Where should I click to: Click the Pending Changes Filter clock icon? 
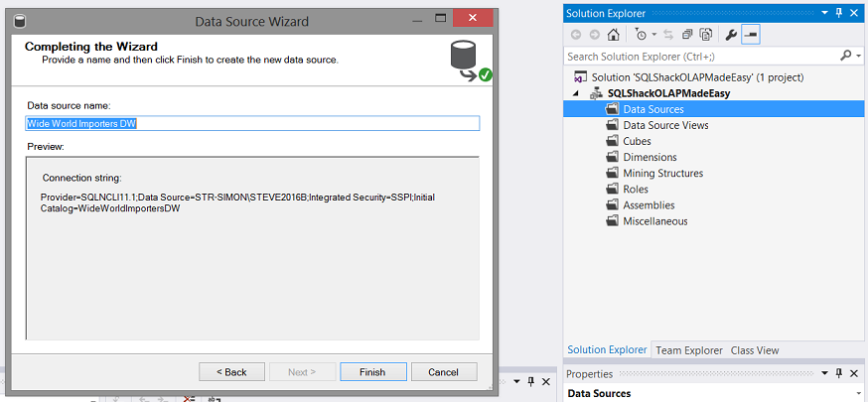pyautogui.click(x=641, y=35)
